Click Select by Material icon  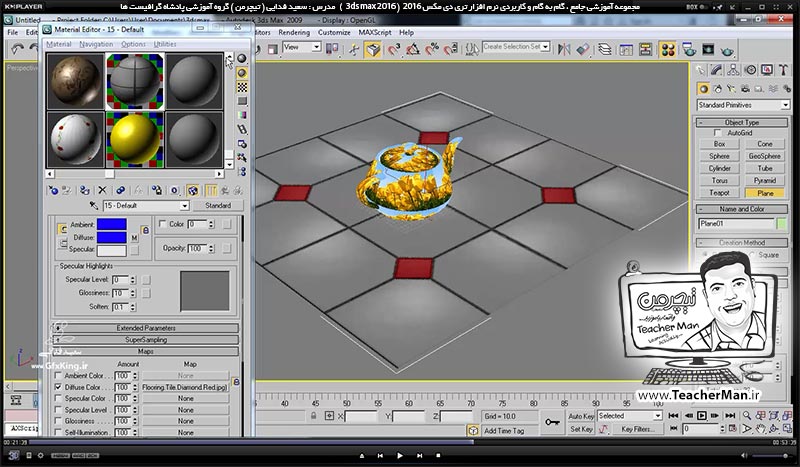pos(242,158)
